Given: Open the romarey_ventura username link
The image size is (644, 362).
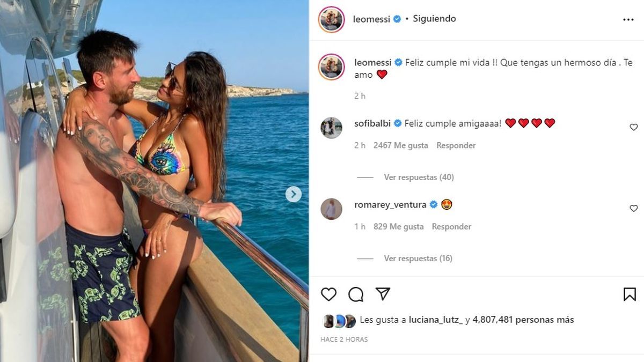Looking at the screenshot, I should 390,204.
